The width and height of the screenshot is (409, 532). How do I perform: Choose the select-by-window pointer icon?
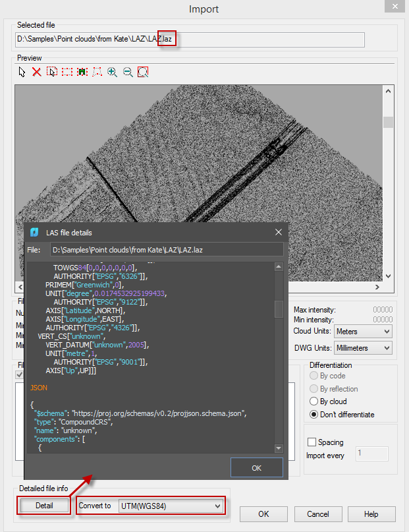click(52, 72)
